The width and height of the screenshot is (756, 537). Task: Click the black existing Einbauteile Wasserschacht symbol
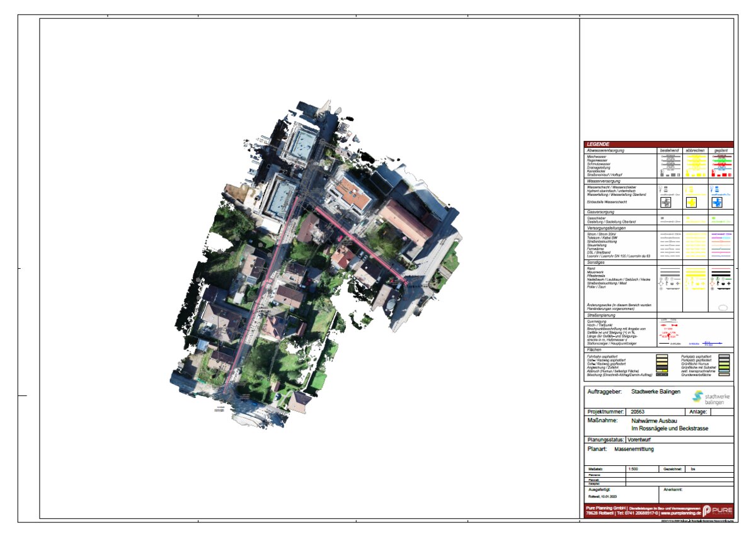pos(666,203)
